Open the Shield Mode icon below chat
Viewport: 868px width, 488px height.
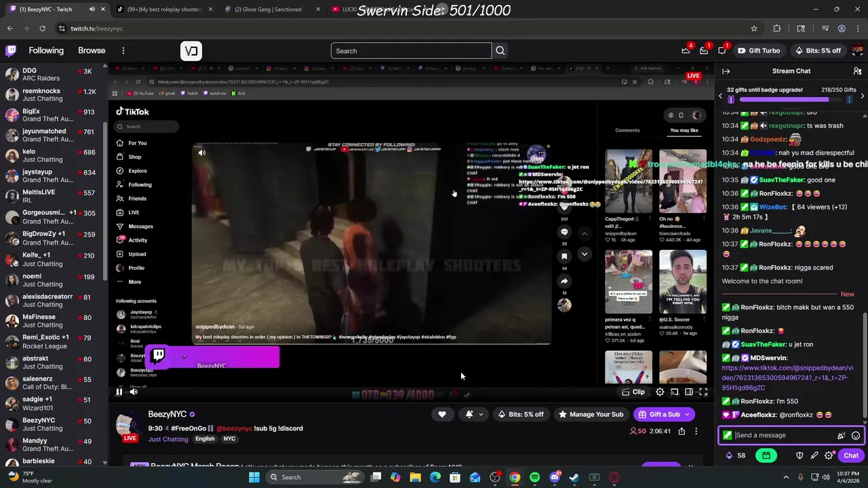click(x=800, y=455)
